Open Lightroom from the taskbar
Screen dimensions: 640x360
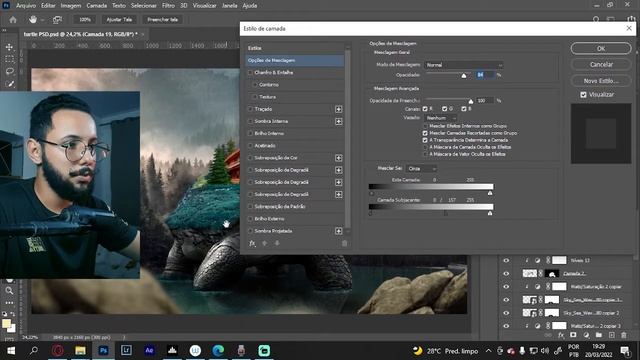pyautogui.click(x=126, y=351)
